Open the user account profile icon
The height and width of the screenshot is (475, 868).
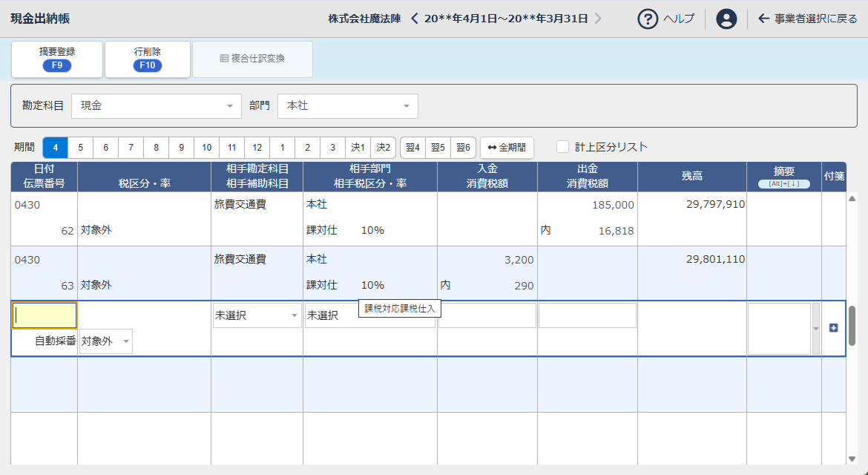[726, 19]
